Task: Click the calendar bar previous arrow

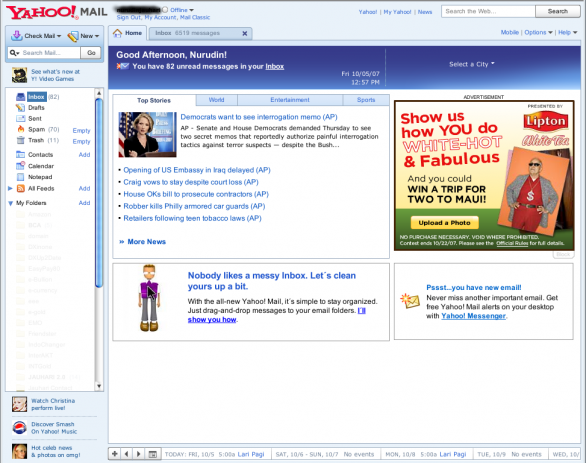Action: point(126,454)
